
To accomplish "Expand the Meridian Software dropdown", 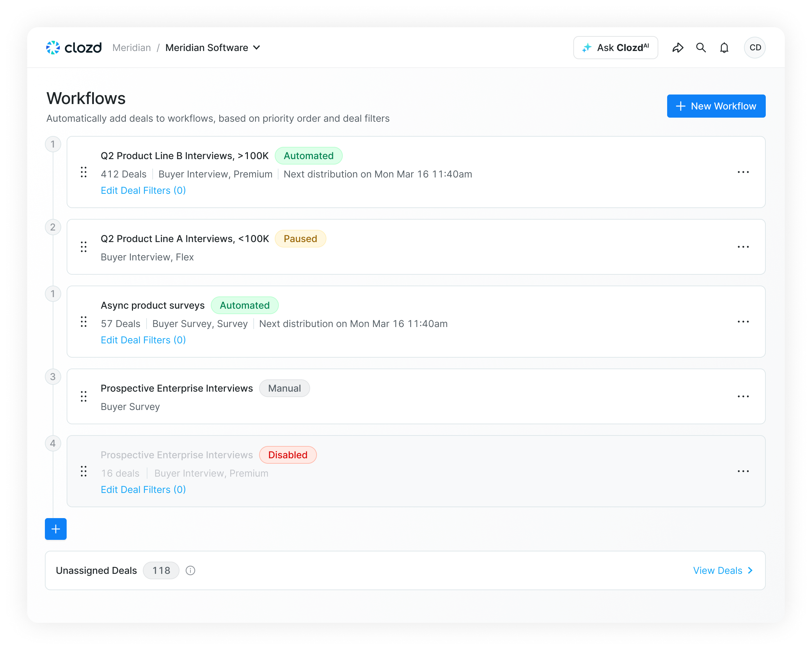I will [x=213, y=48].
